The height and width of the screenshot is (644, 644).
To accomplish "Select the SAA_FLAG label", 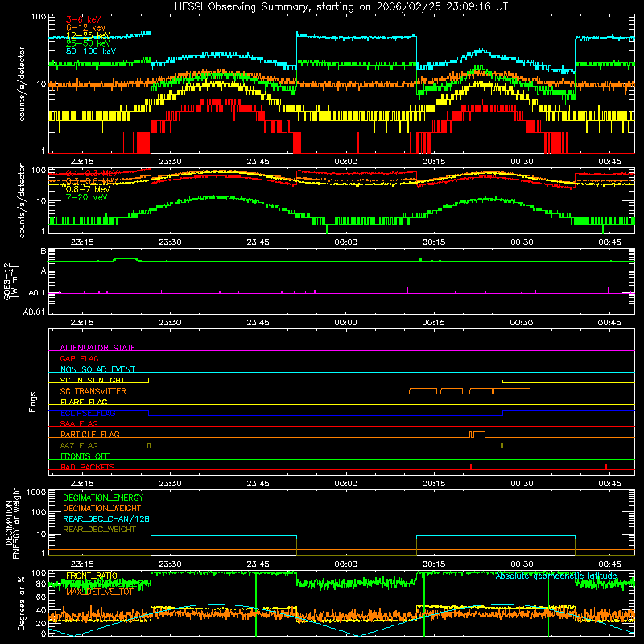I will pos(79,423).
